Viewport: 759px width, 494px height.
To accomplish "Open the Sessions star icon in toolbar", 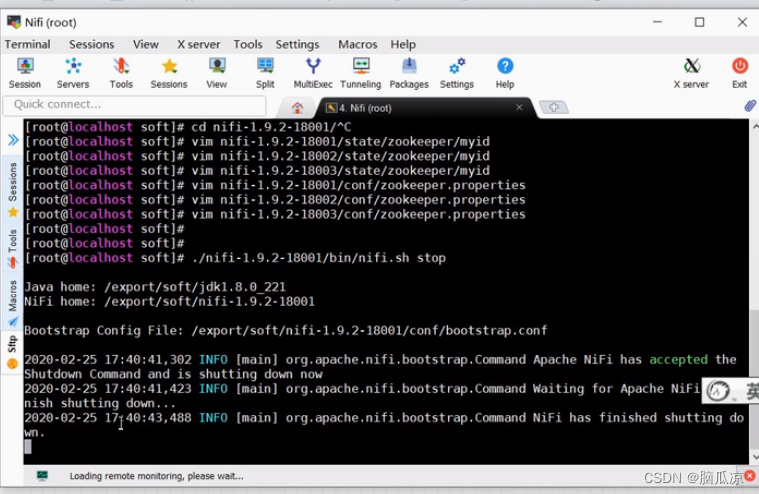I will coord(169,73).
